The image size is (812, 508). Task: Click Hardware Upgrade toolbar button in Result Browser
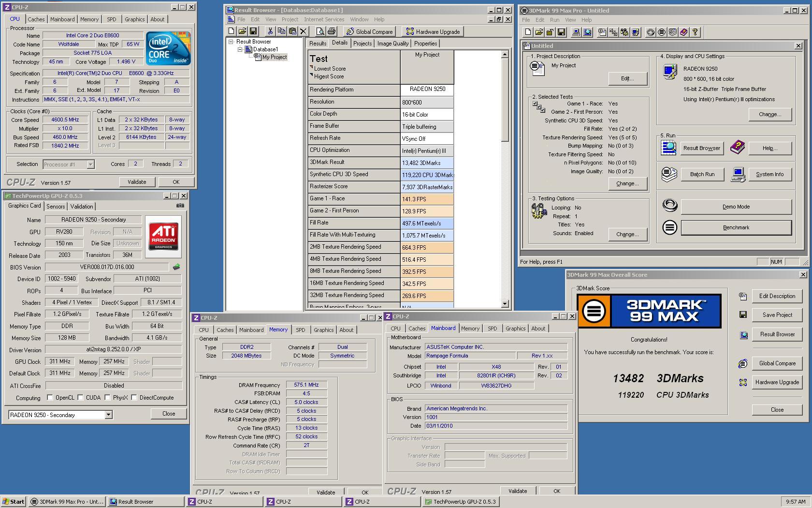point(433,31)
